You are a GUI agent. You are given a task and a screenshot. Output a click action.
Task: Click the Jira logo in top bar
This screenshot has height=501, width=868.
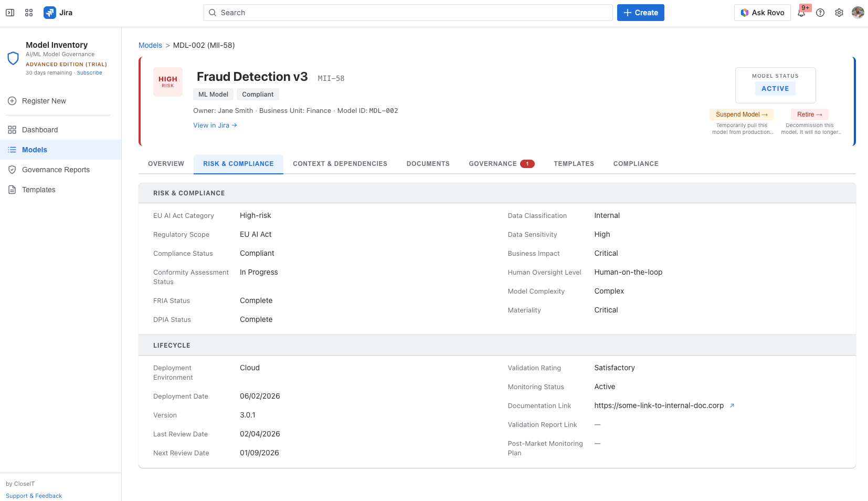50,12
